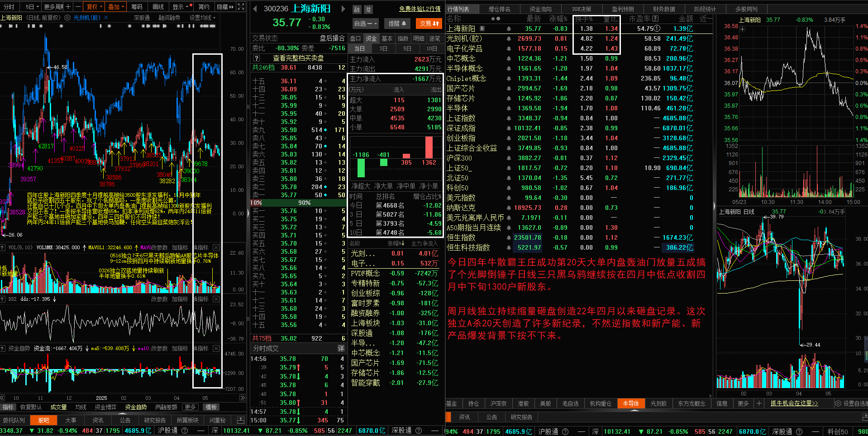Click 改参数 in the VOL panel
The image size is (868, 436).
[x=159, y=247]
